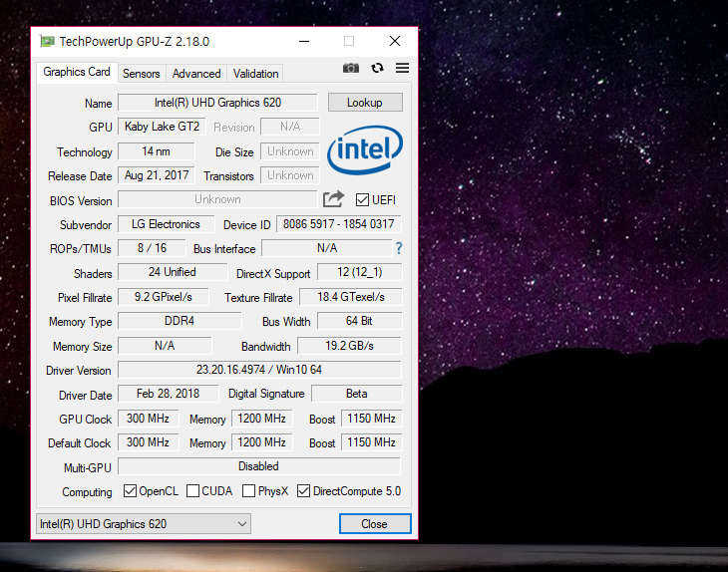The image size is (728, 572).
Task: Click the Driver Date 'Feb 28, 2018'
Action: point(168,394)
